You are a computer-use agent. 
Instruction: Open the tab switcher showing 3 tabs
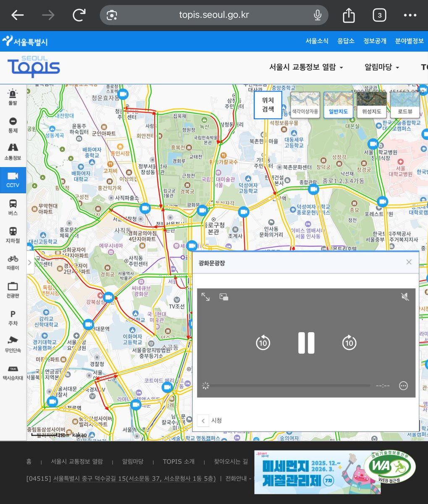coord(379,16)
